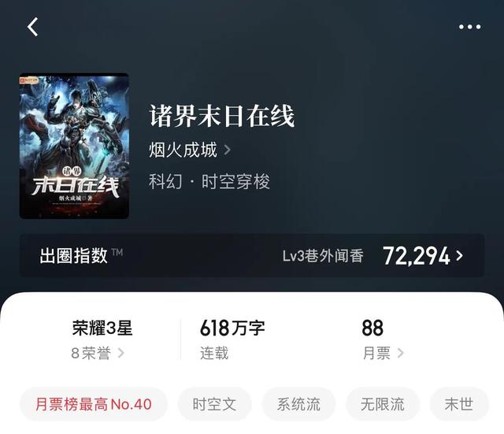Click the book title 诸界末日在线

pos(222,116)
